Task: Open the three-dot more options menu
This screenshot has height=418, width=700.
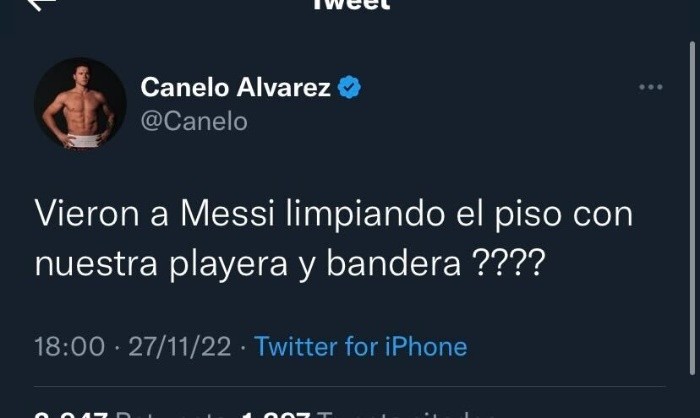Action: 650,87
